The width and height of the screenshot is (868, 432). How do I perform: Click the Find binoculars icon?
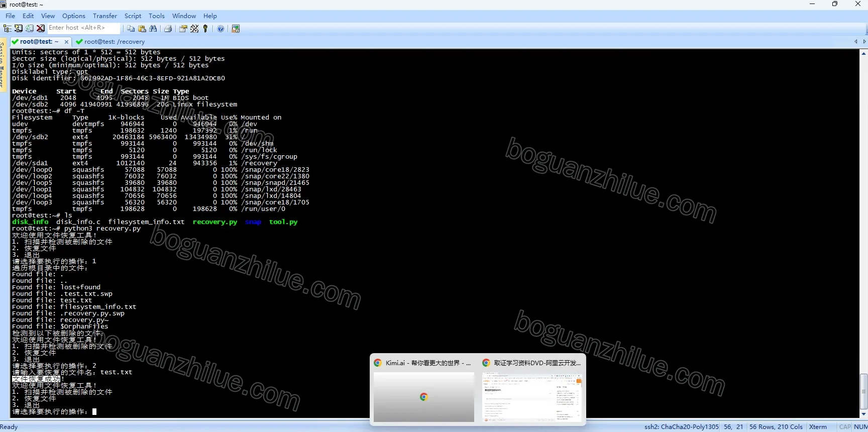click(153, 29)
